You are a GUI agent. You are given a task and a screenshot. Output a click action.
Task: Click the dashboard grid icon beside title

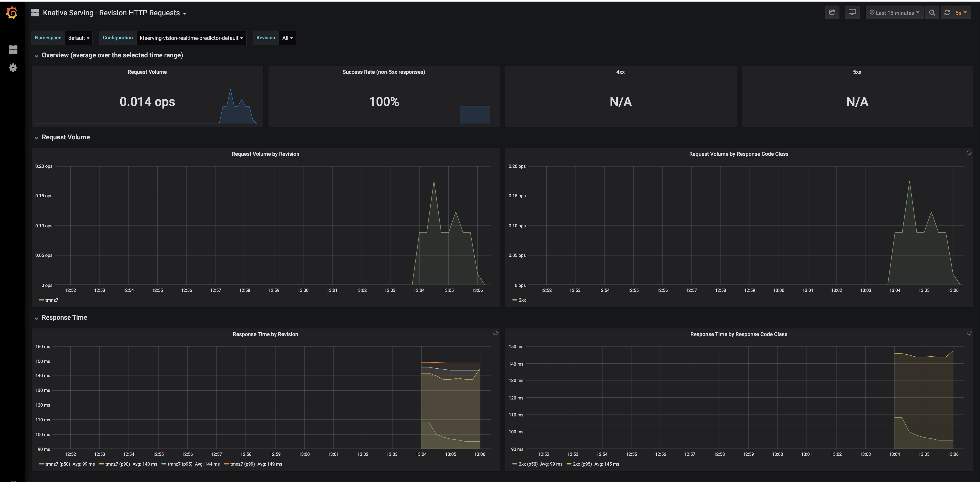coord(35,13)
